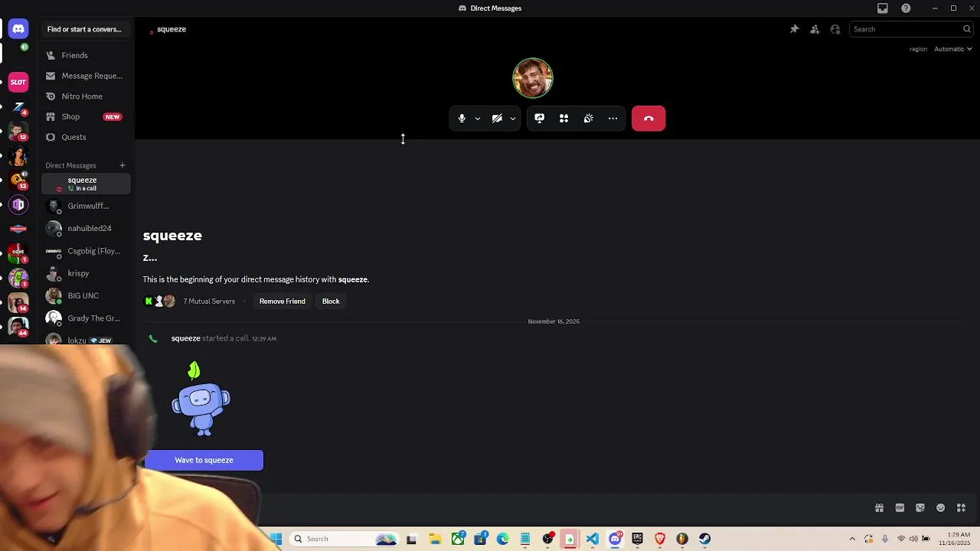The height and width of the screenshot is (551, 980).
Task: Open more call options ellipsis
Action: [612, 119]
